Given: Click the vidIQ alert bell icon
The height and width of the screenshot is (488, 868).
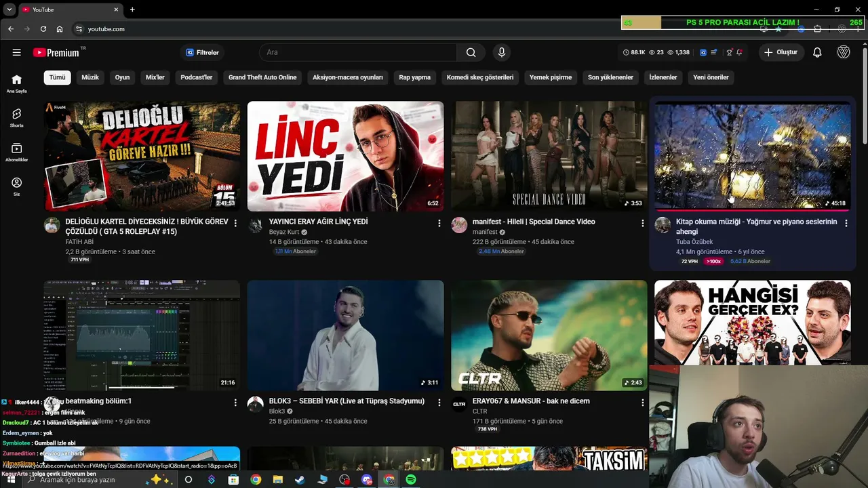Looking at the screenshot, I should (x=739, y=52).
